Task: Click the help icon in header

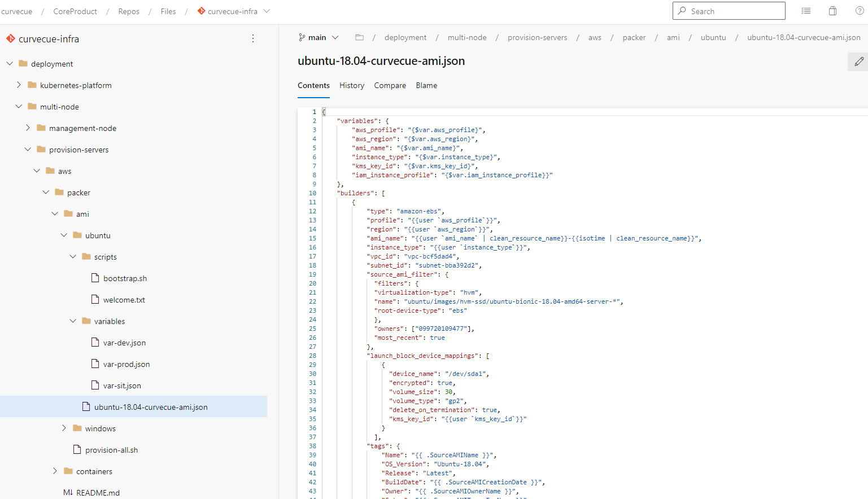Action: point(860,11)
